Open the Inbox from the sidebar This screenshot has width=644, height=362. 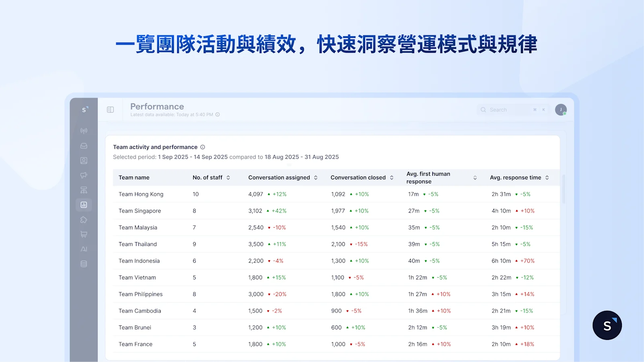84,146
